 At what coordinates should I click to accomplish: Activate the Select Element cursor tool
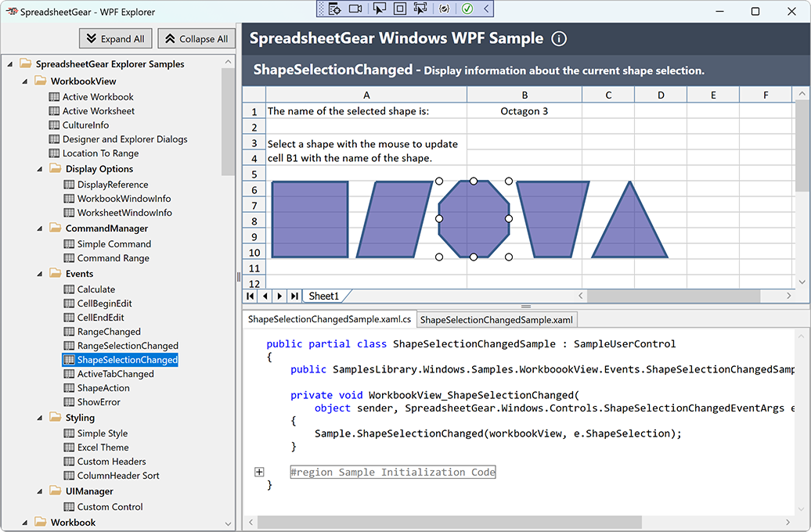379,9
